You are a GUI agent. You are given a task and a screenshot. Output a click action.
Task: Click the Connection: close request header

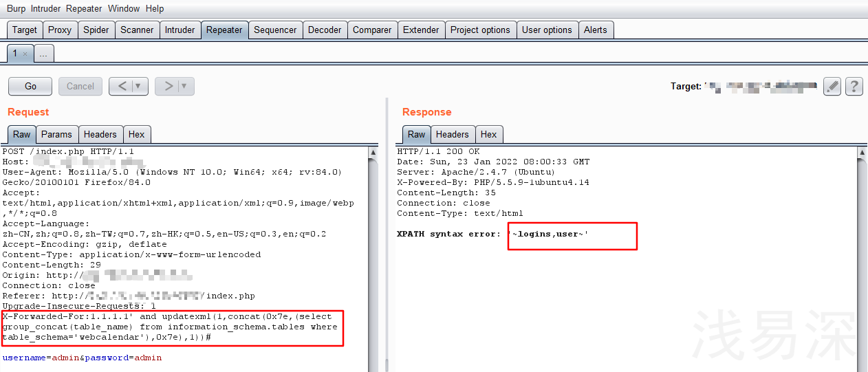pos(49,285)
